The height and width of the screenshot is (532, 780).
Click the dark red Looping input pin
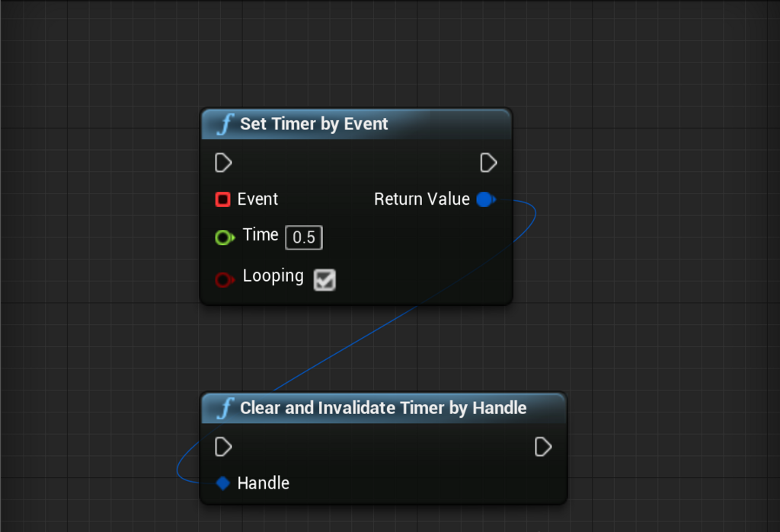tap(223, 279)
